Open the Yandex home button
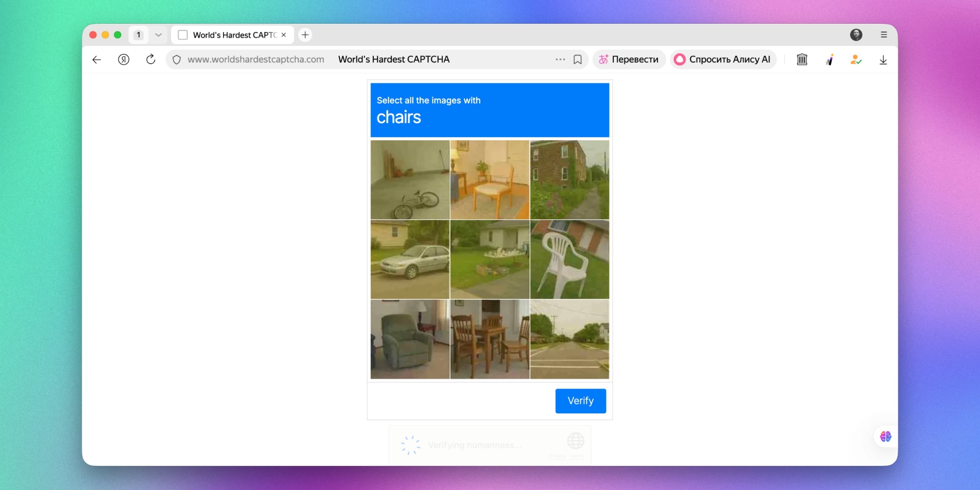Viewport: 980px width, 490px height. pos(124,59)
